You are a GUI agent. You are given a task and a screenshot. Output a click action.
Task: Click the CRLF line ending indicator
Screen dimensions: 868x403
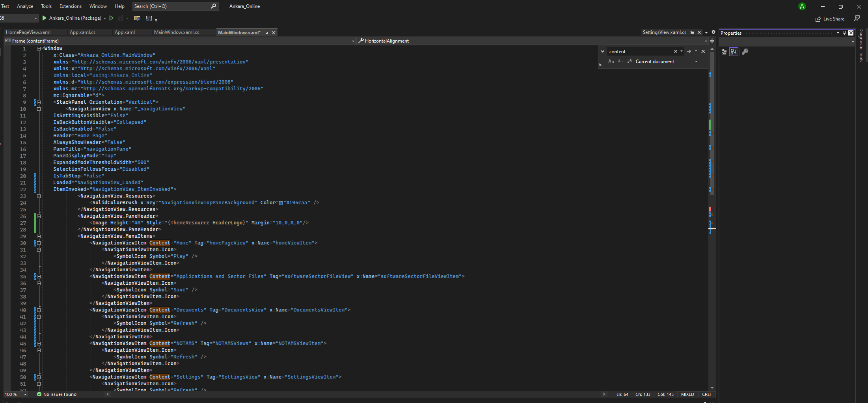pyautogui.click(x=707, y=394)
